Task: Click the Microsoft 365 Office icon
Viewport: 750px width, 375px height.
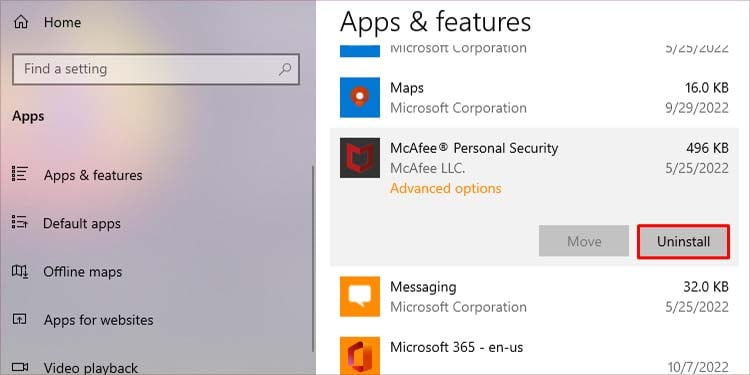Action: [360, 355]
